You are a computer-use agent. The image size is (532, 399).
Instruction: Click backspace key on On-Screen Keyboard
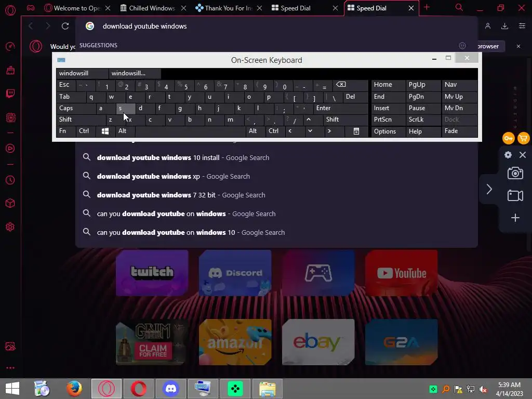coord(351,85)
